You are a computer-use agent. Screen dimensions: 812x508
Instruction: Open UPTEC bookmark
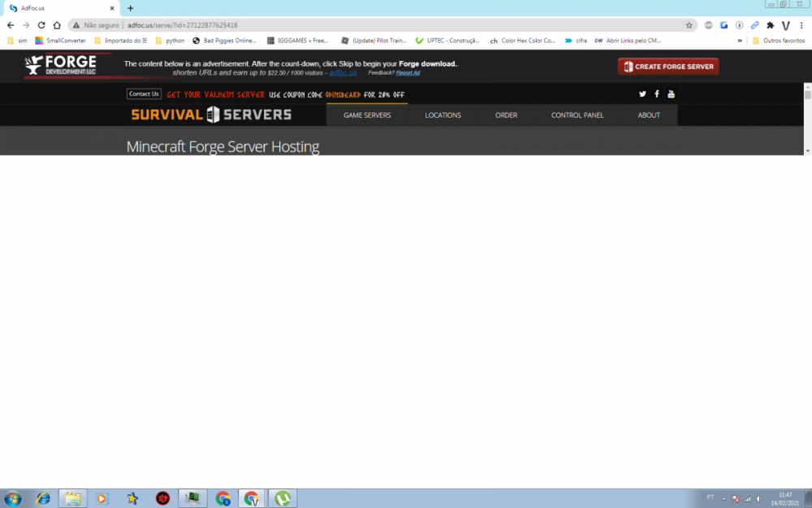tap(448, 41)
